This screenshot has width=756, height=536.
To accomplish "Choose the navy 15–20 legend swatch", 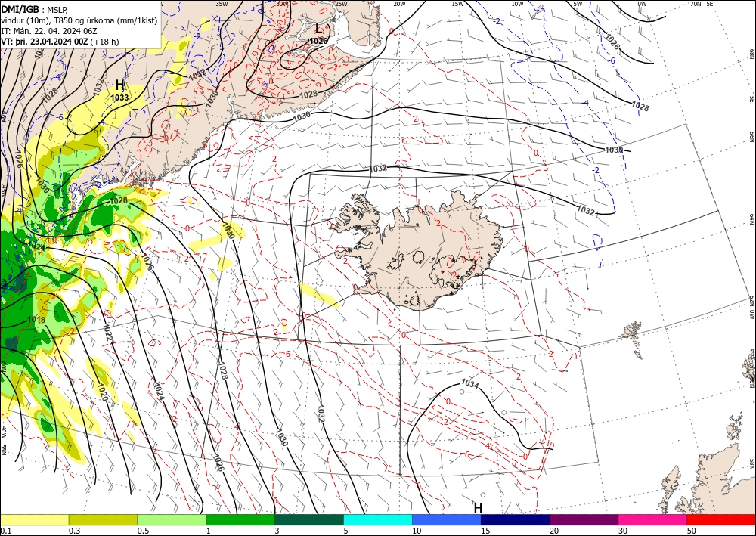I will pyautogui.click(x=516, y=519).
